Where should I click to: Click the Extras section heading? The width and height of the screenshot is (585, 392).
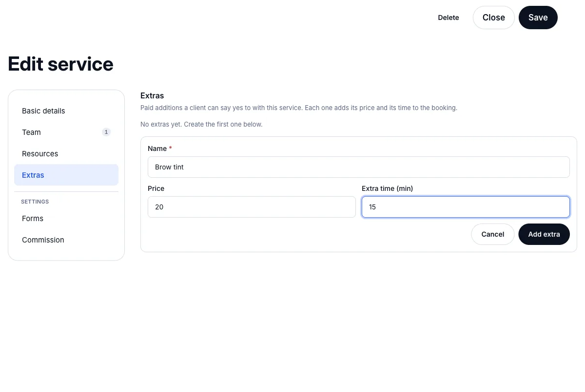click(x=152, y=96)
